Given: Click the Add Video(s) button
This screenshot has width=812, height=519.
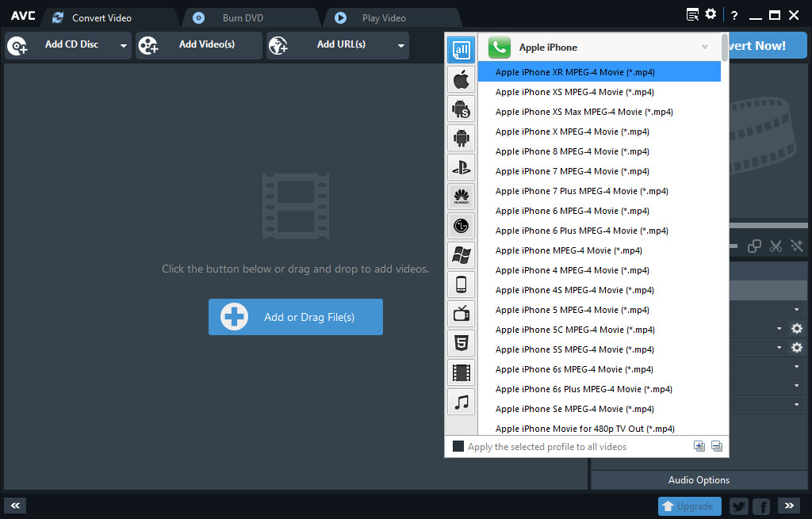Looking at the screenshot, I should [x=199, y=45].
